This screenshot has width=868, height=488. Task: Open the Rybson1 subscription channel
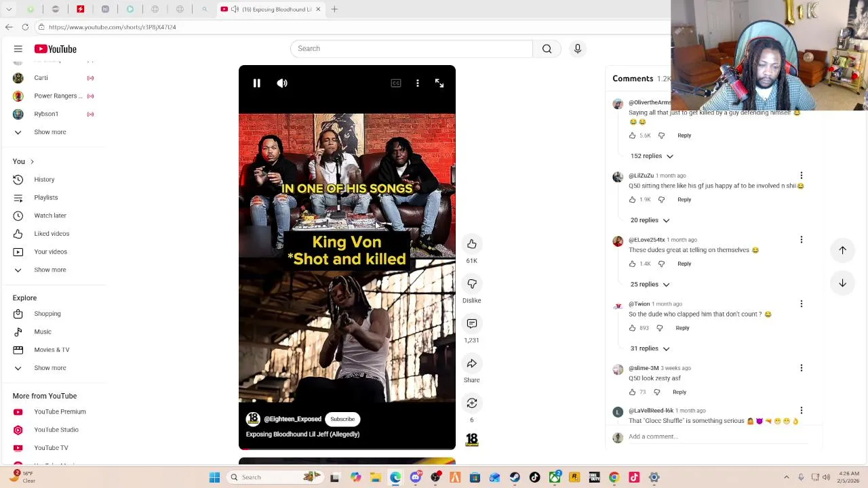pyautogui.click(x=46, y=114)
